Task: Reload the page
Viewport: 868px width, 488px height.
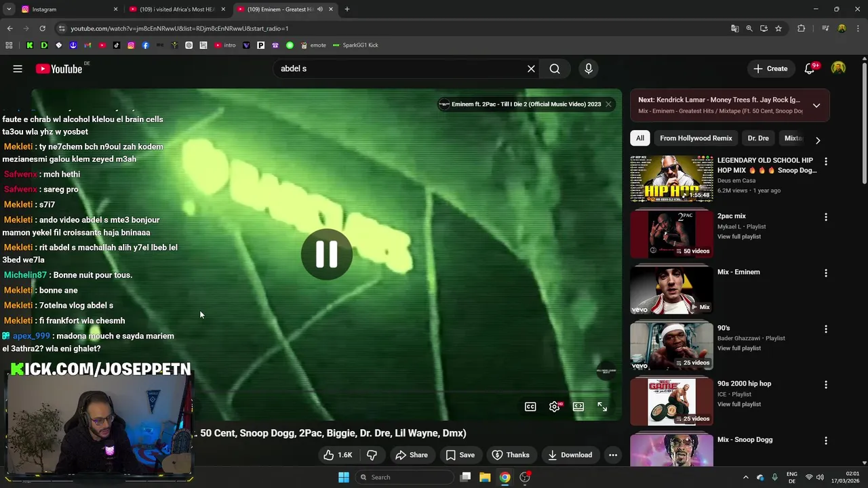Action: [x=42, y=28]
